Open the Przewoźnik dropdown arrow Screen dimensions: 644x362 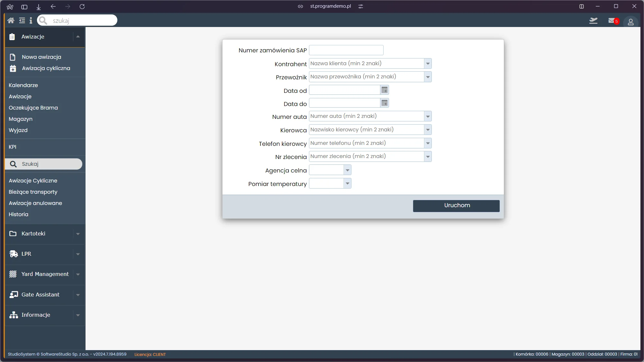coord(428,77)
